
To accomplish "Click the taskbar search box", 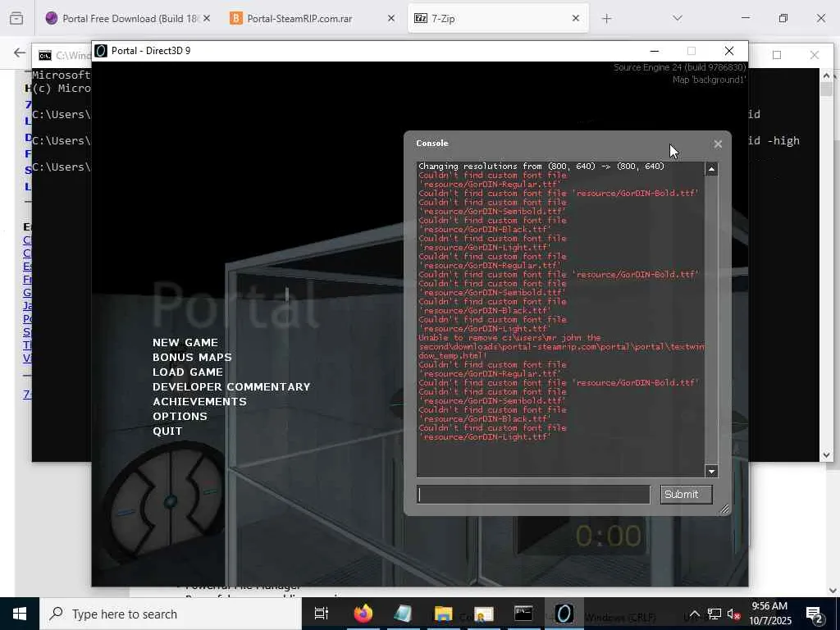I will click(x=171, y=614).
